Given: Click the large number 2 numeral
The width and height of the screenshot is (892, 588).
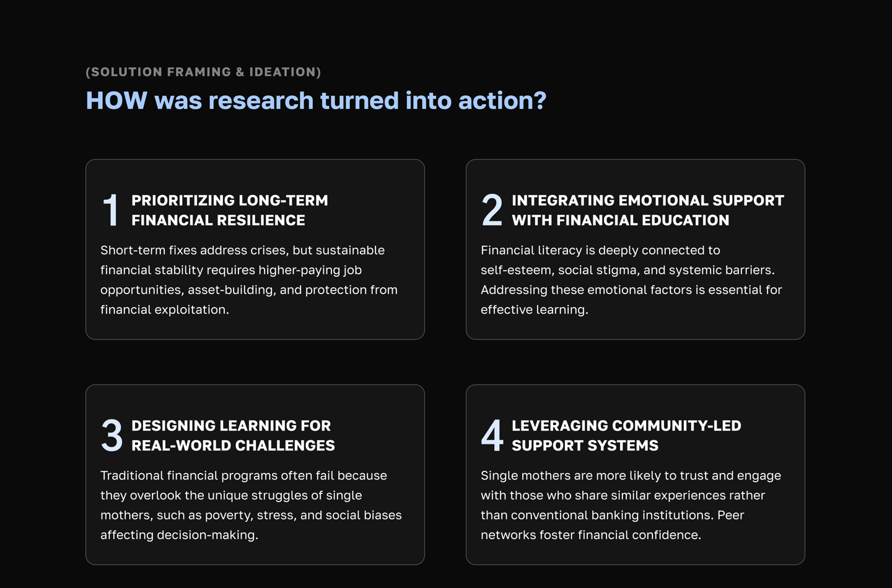Looking at the screenshot, I should [x=492, y=210].
